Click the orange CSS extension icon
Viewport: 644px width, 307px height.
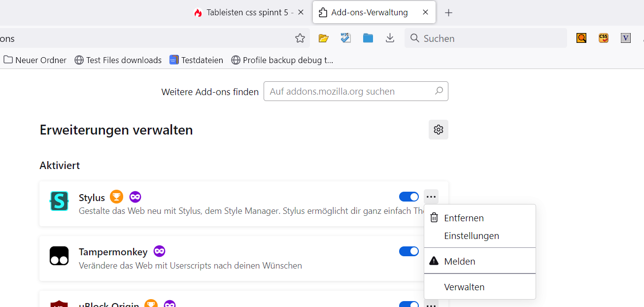604,38
